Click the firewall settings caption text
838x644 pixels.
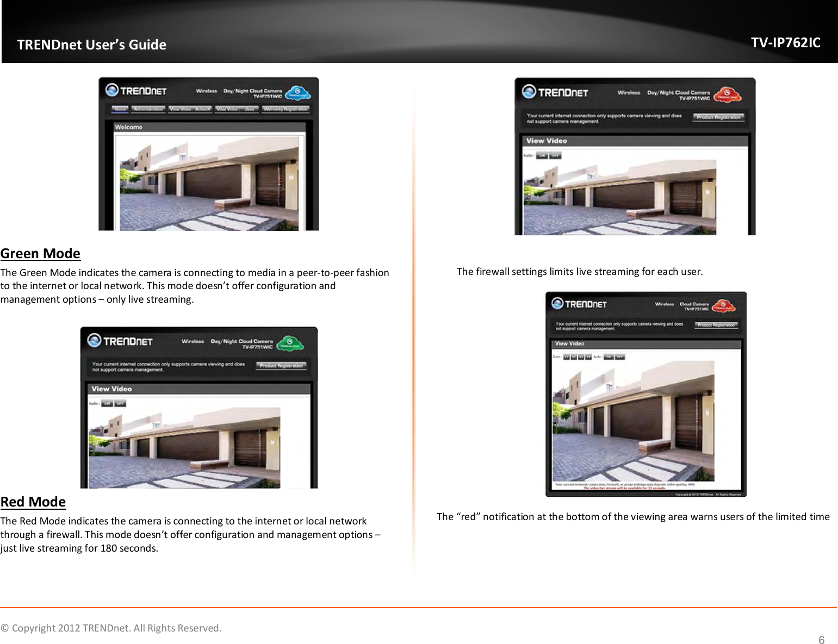[x=580, y=271]
